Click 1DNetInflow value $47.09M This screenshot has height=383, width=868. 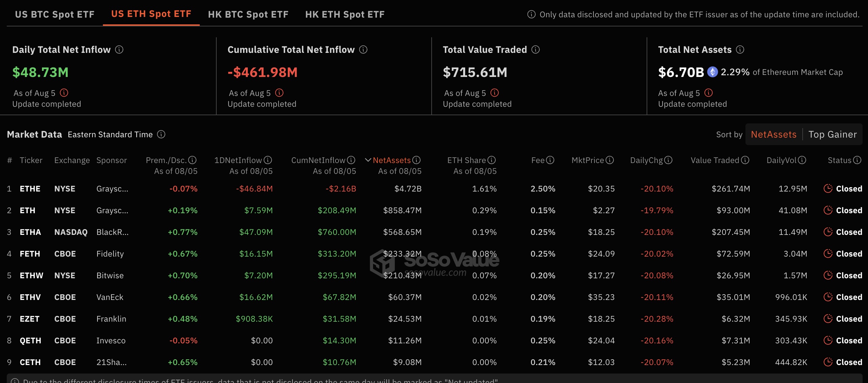click(x=256, y=232)
